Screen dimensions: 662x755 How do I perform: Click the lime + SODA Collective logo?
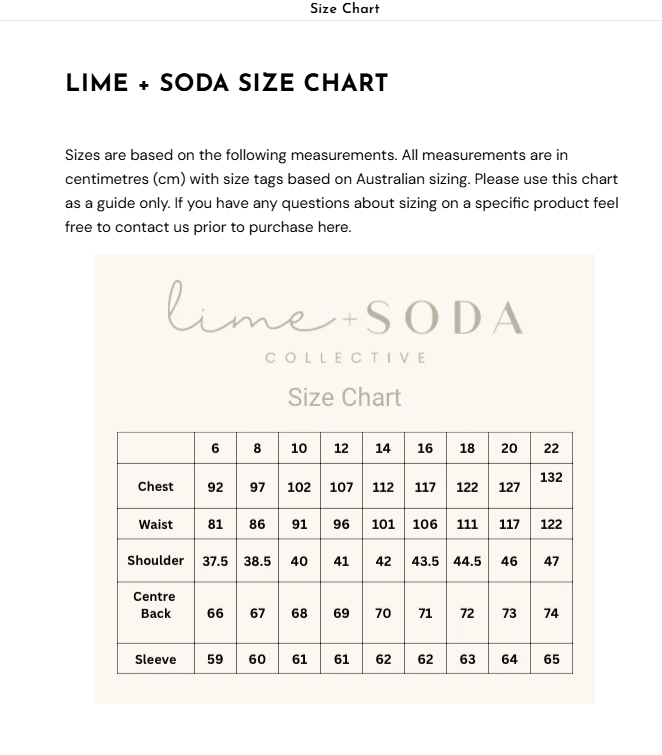[x=344, y=319]
